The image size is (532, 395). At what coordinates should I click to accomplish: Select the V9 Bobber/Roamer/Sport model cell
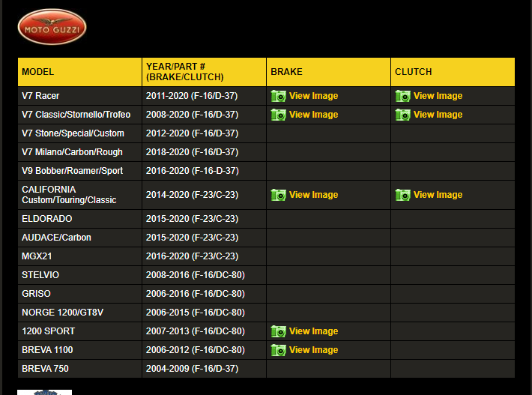[x=79, y=171]
